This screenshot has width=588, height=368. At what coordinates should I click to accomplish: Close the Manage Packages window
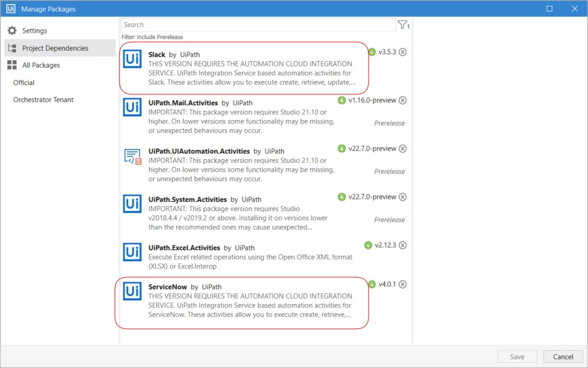(x=574, y=9)
